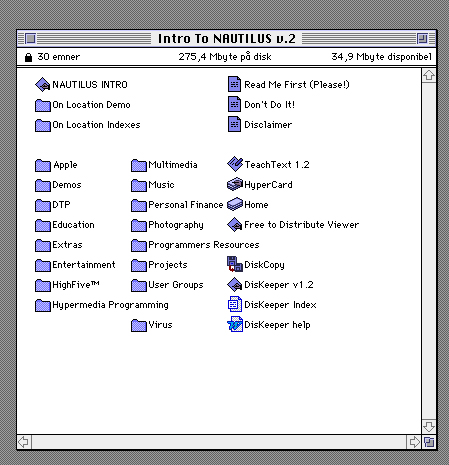The width and height of the screenshot is (449, 465).
Task: Click the DisKeeper v1.2 icon
Action: (235, 285)
